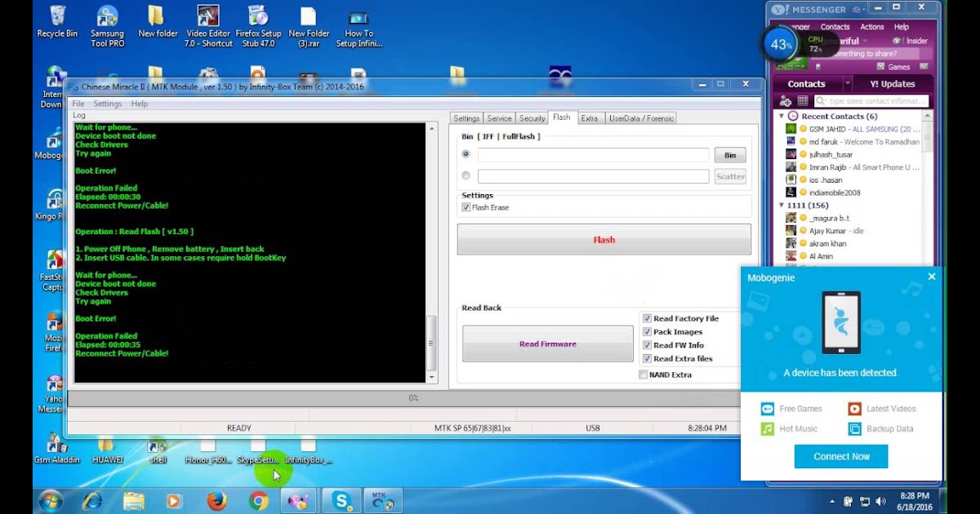Open Samsung Tool PRO desktop icon

(107, 26)
